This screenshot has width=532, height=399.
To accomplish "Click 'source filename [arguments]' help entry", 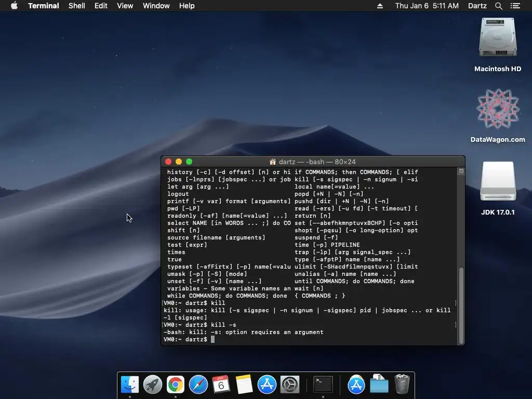I will pos(216,237).
